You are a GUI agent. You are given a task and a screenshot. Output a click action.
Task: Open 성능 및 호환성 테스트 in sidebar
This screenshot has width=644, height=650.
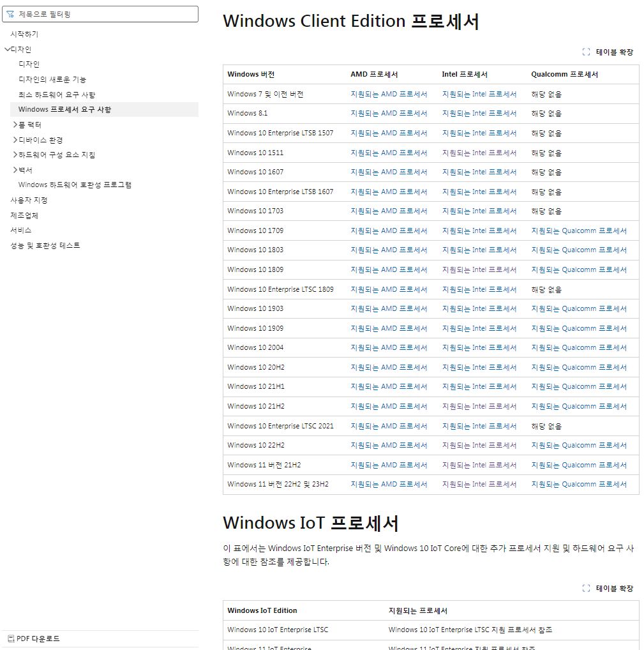coord(45,245)
